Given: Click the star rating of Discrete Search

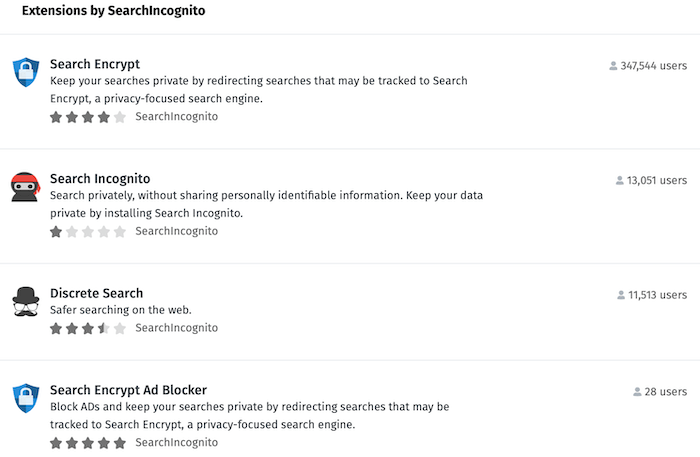Looking at the screenshot, I should (88, 328).
